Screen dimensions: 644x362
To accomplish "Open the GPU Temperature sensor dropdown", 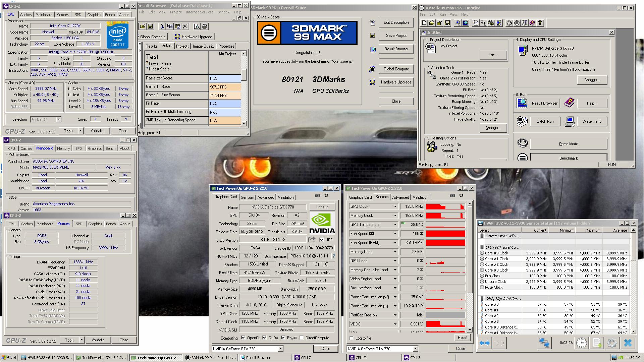I will coord(395,225).
